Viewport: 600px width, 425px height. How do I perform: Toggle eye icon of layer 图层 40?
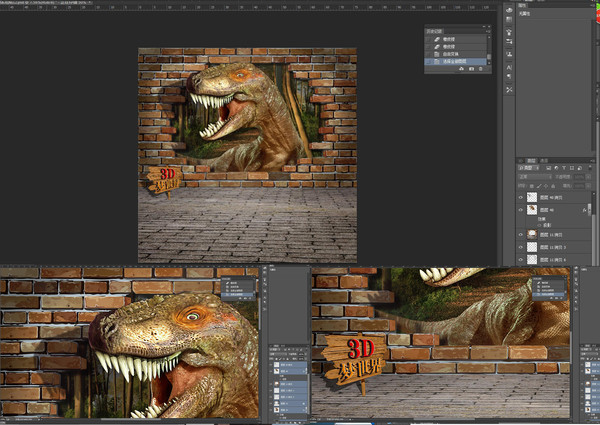tap(521, 210)
